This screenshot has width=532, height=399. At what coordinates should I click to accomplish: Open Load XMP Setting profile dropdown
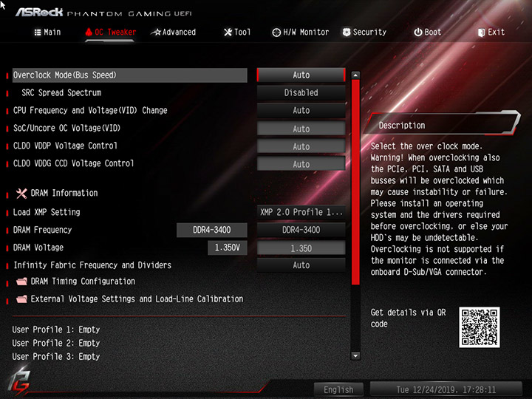(301, 212)
